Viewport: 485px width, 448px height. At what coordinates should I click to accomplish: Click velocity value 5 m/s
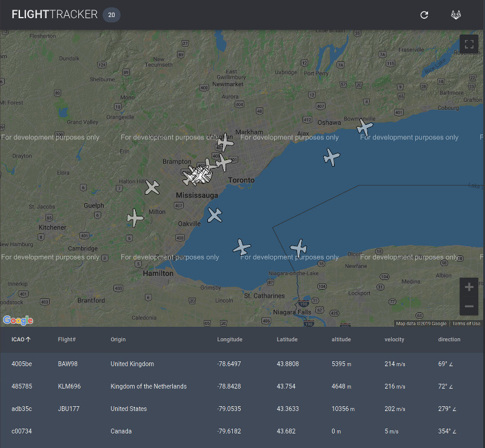[391, 431]
